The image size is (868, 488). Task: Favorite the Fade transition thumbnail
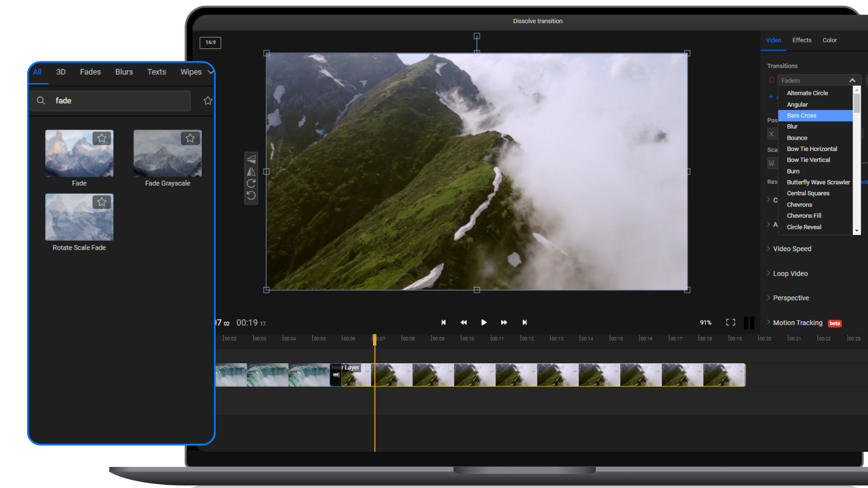[102, 138]
